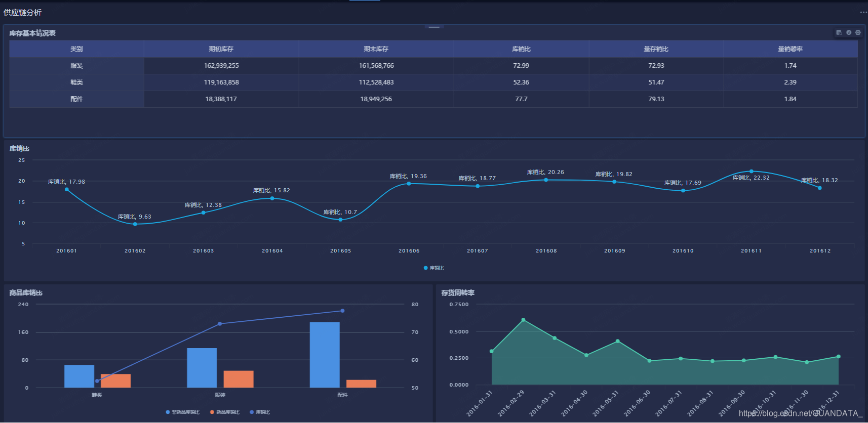The width and height of the screenshot is (868, 423).
Task: Click the blue 非新品 bar for 鞋类
Action: (x=79, y=376)
